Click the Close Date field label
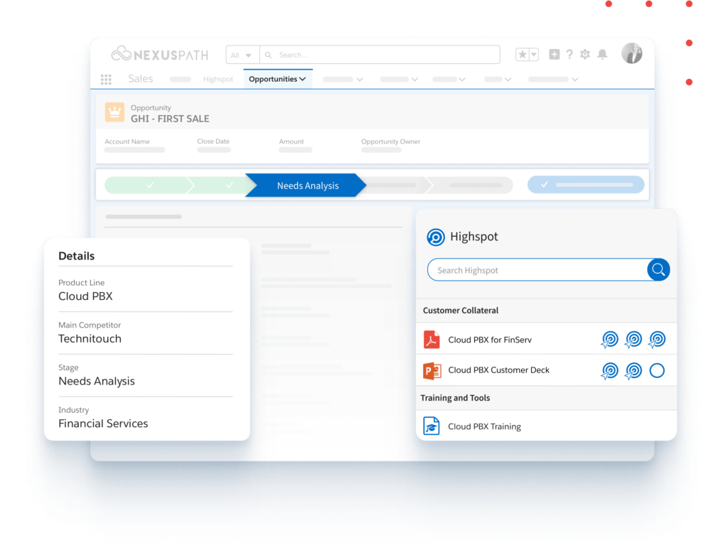The width and height of the screenshot is (728, 560). (213, 141)
